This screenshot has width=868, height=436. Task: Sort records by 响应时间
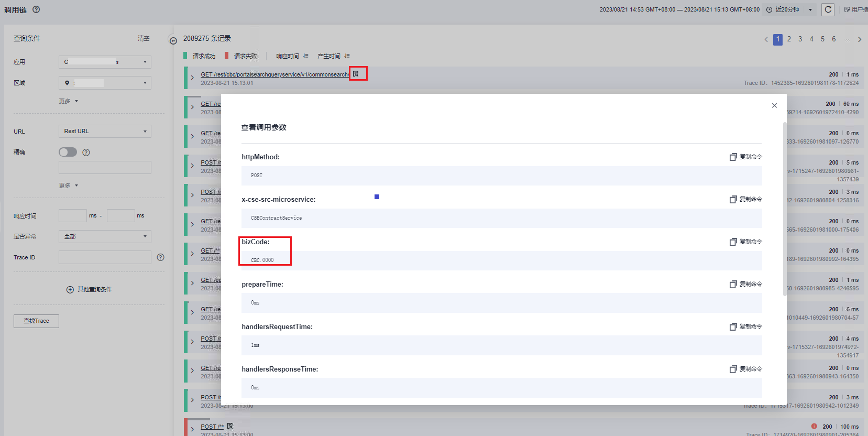(x=292, y=56)
